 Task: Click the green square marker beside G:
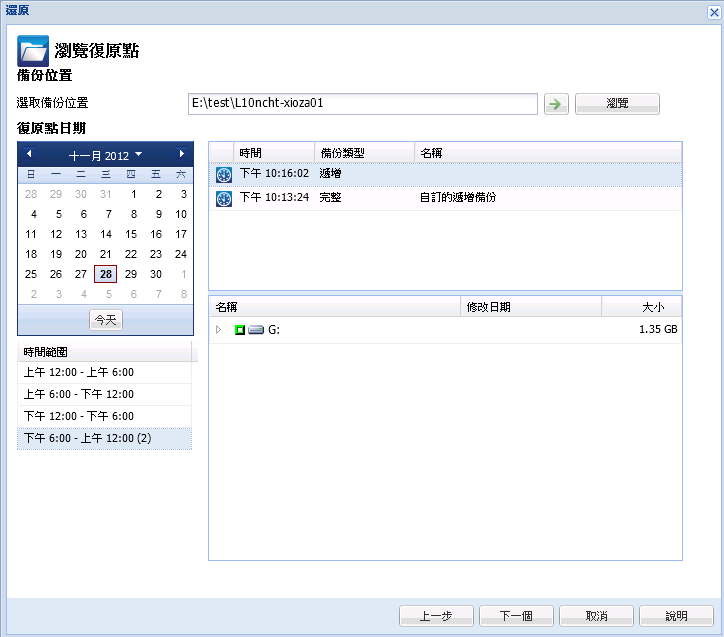click(240, 329)
